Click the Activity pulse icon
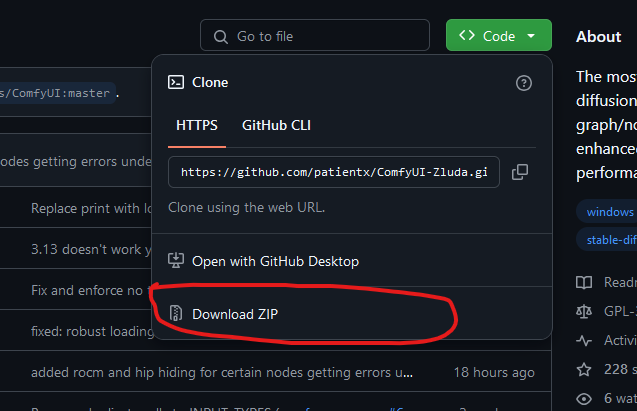This screenshot has height=411, width=637. (584, 340)
